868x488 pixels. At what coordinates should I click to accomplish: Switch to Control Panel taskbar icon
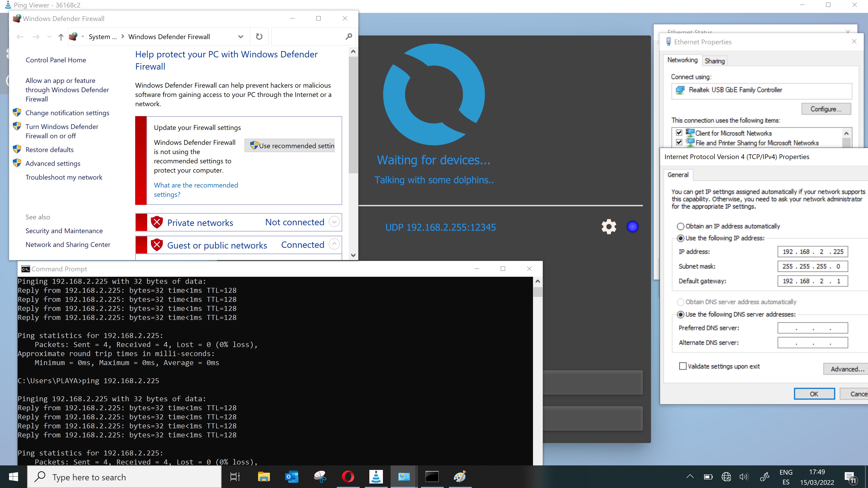pyautogui.click(x=404, y=477)
